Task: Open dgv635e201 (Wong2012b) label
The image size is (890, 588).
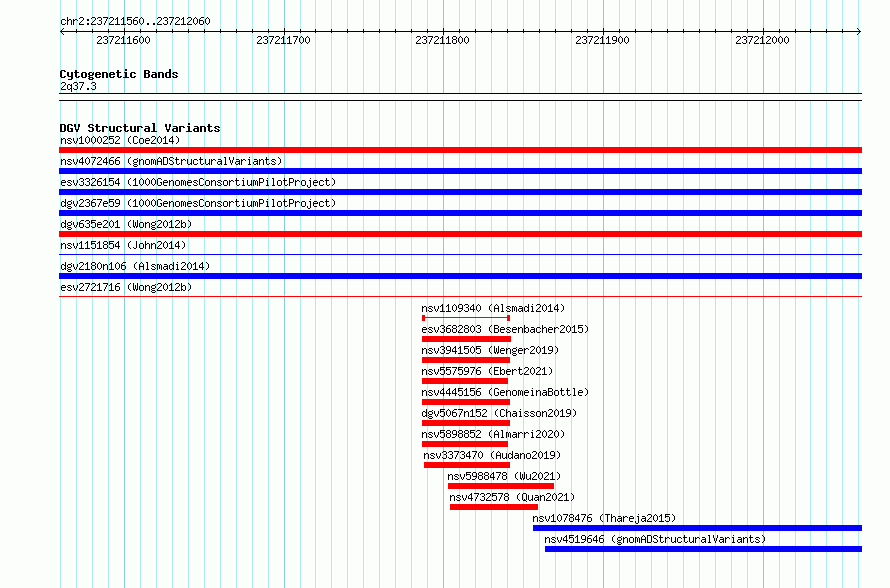Action: coord(126,224)
